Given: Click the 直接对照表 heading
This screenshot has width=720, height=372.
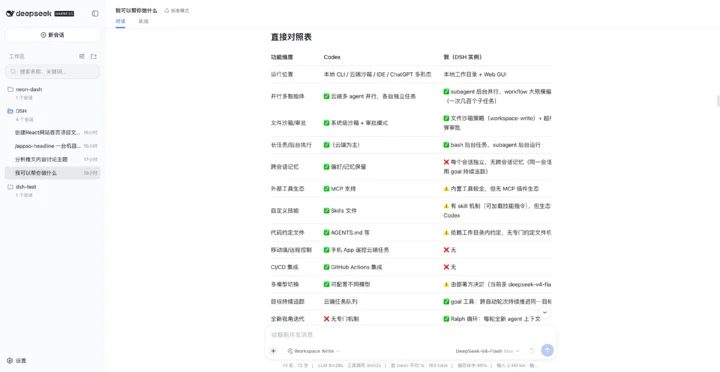Looking at the screenshot, I should click(x=291, y=38).
